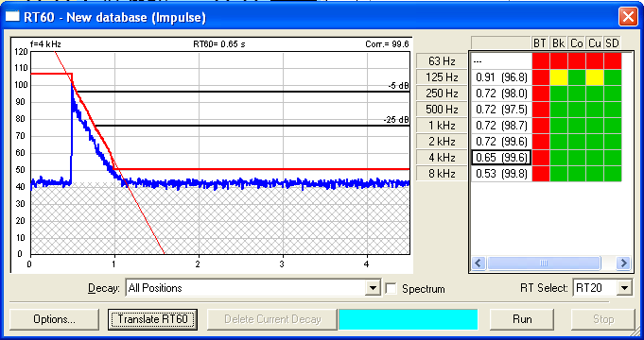Enable the Spectrum checkbox
644x340 pixels.
391,288
